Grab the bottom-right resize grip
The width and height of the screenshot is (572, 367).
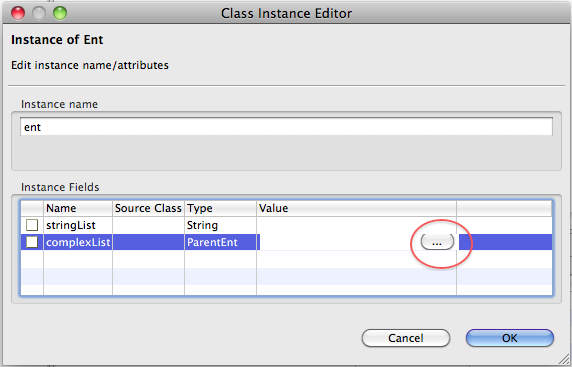tap(563, 359)
